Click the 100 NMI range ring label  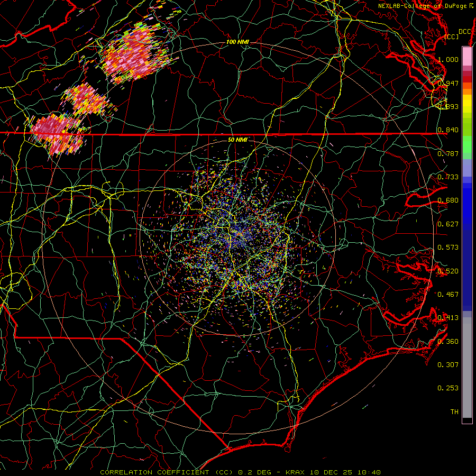(237, 42)
